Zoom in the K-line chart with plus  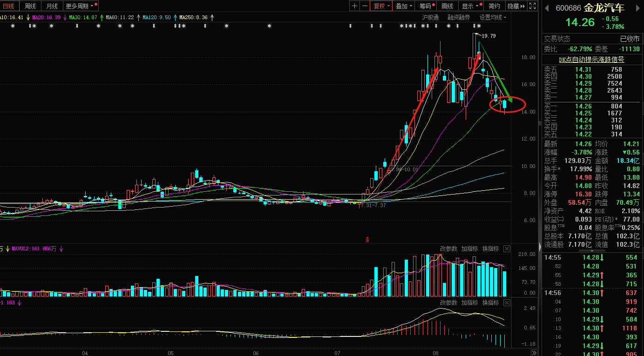pyautogui.click(x=355, y=6)
